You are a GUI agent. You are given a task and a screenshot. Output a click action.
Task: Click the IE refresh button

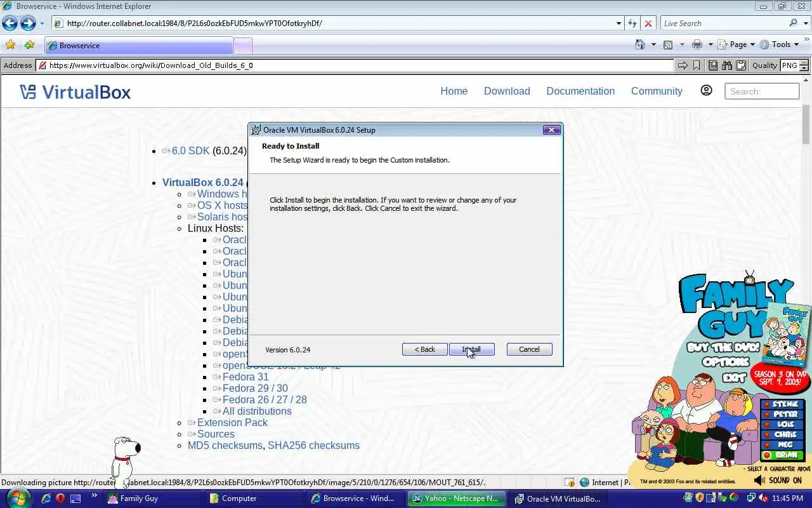point(632,23)
